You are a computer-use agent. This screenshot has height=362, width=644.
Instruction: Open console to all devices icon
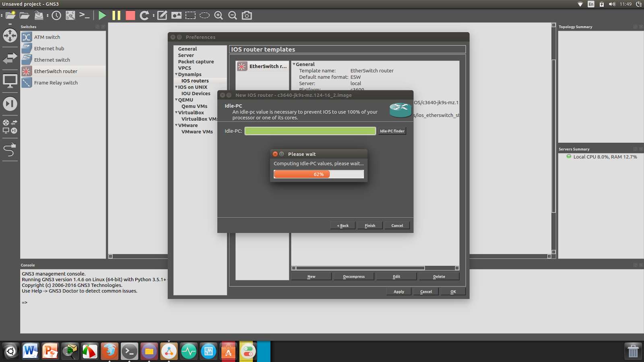click(84, 15)
